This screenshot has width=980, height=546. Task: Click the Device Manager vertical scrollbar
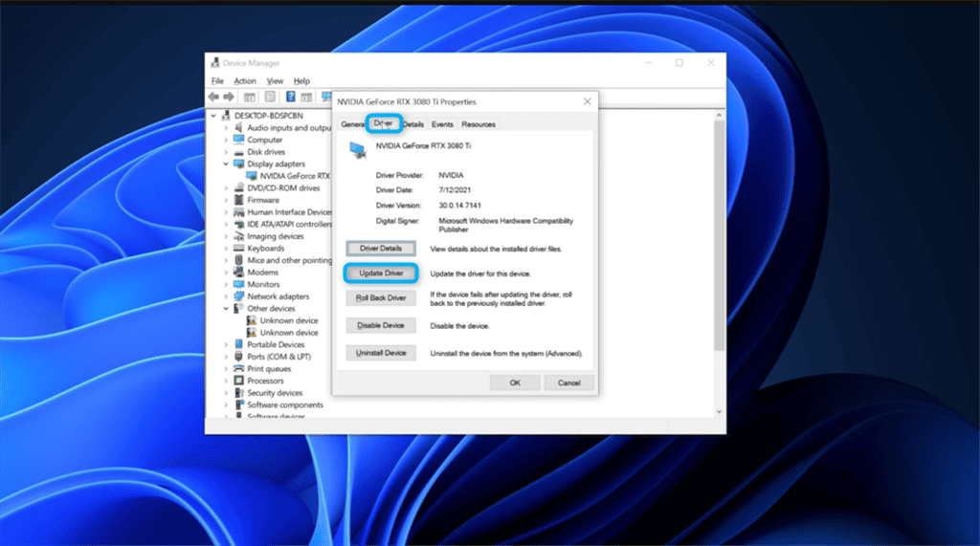[x=720, y=239]
